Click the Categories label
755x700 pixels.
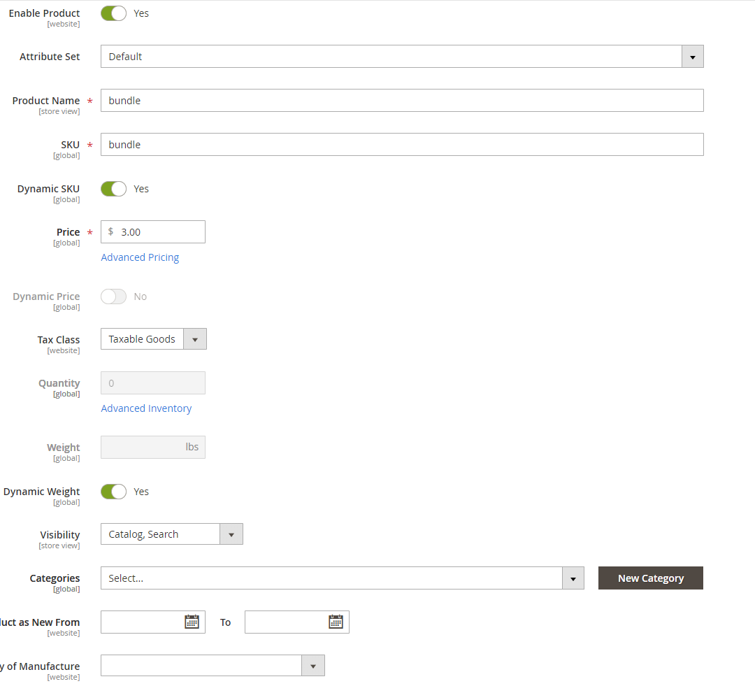(x=55, y=578)
